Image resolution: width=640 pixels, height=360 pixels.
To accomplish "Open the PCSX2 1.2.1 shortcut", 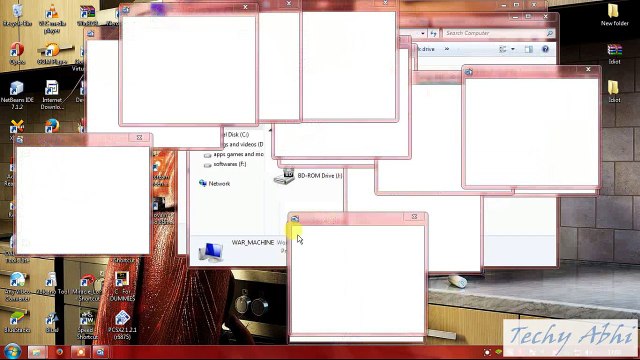I will tap(122, 325).
